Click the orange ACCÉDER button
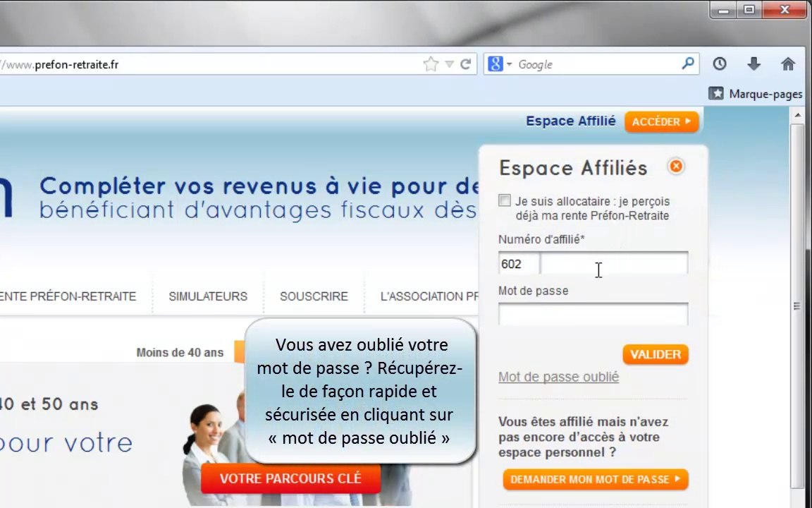This screenshot has width=812, height=508. pyautogui.click(x=661, y=122)
